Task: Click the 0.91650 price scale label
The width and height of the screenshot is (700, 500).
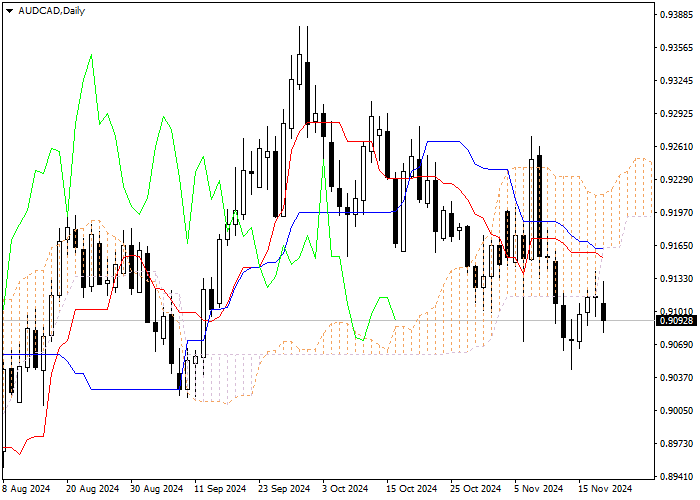Action: tap(676, 246)
